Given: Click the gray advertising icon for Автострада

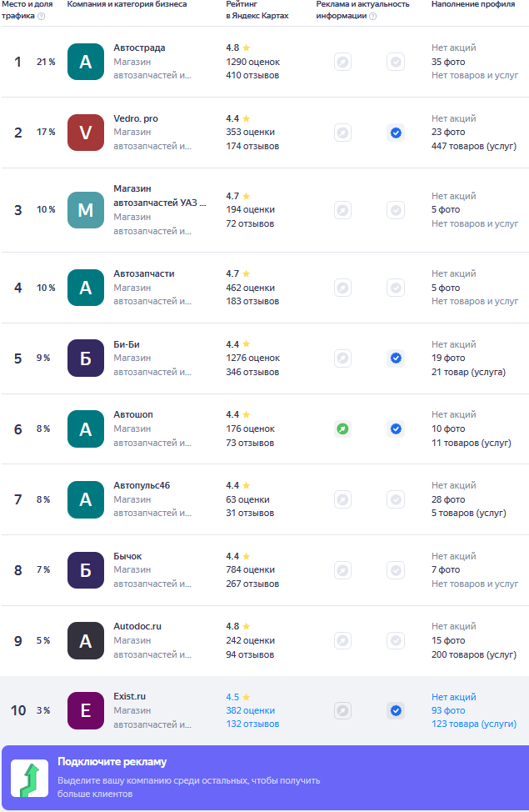Looking at the screenshot, I should coord(342,62).
